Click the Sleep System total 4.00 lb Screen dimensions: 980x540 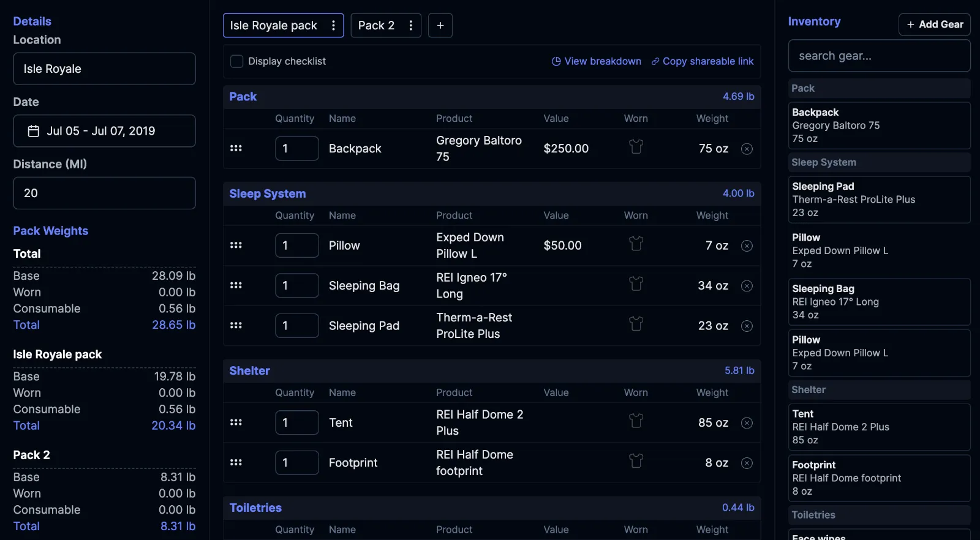coord(738,193)
